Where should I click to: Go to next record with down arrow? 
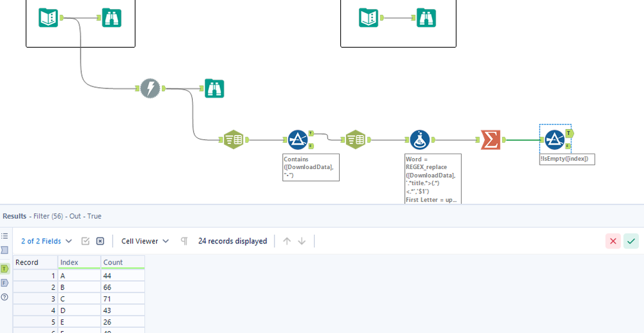[x=302, y=241]
